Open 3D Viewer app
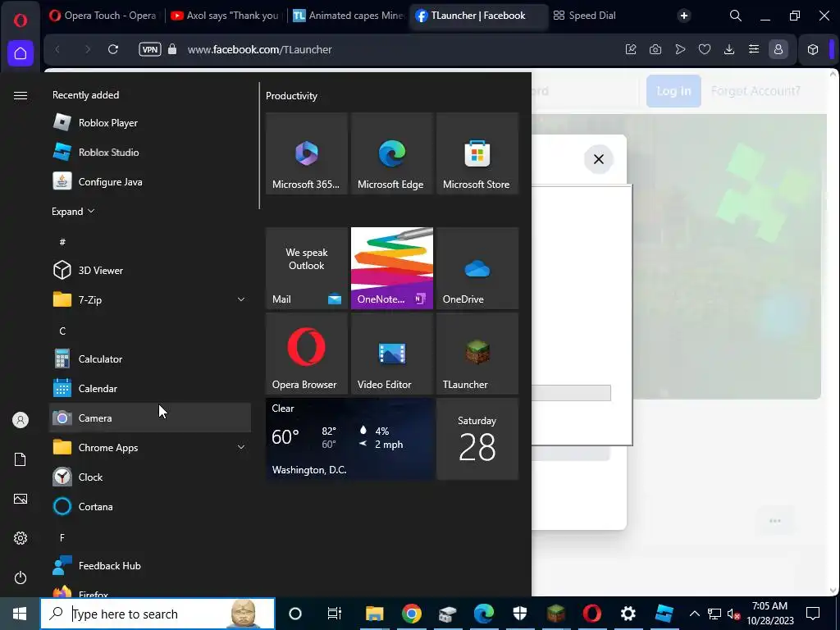840x630 pixels. 149,270
